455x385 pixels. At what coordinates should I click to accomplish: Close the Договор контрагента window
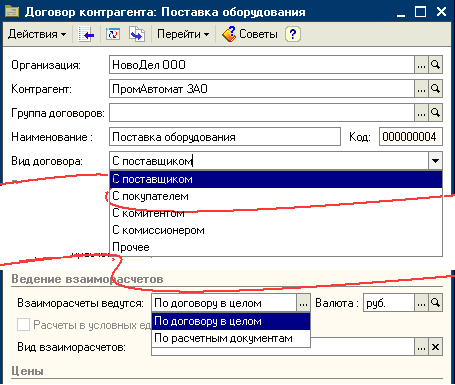point(441,12)
